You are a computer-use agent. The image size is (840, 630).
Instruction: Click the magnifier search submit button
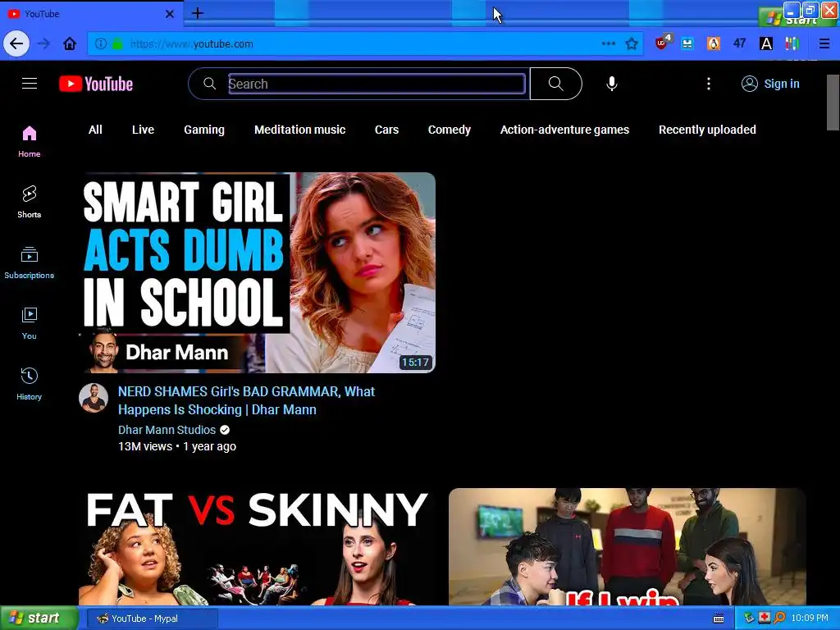point(555,84)
